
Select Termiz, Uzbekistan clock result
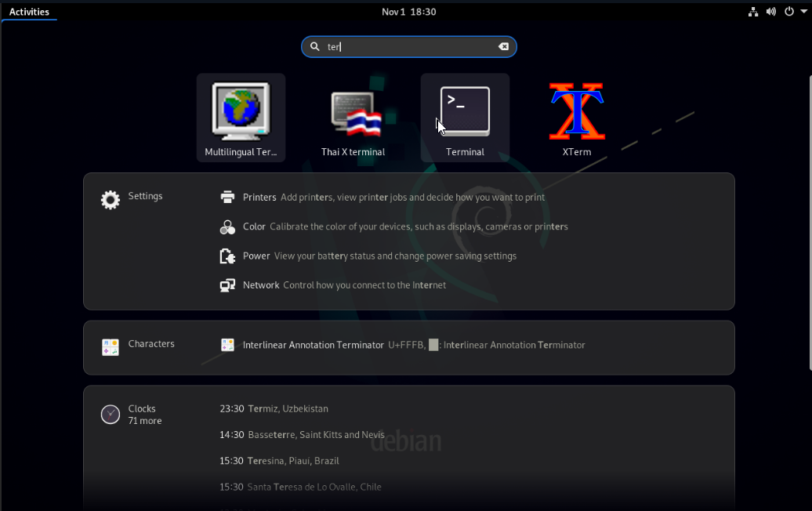(x=287, y=408)
